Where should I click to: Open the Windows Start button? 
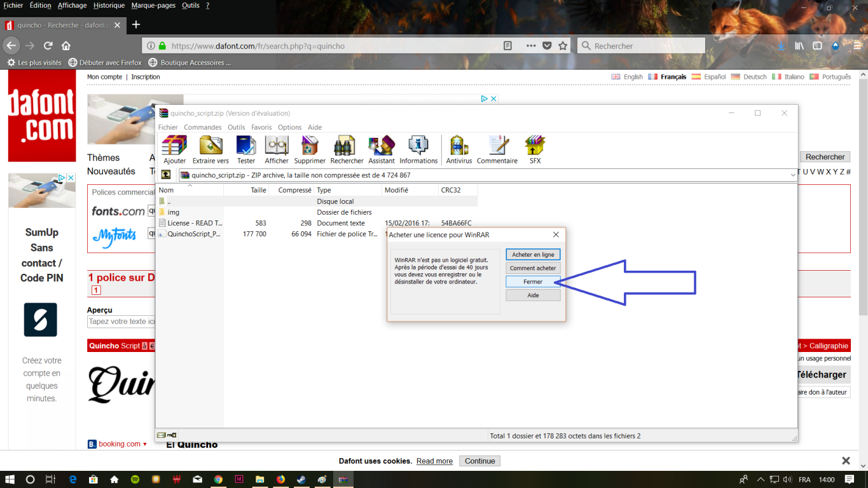(10, 479)
